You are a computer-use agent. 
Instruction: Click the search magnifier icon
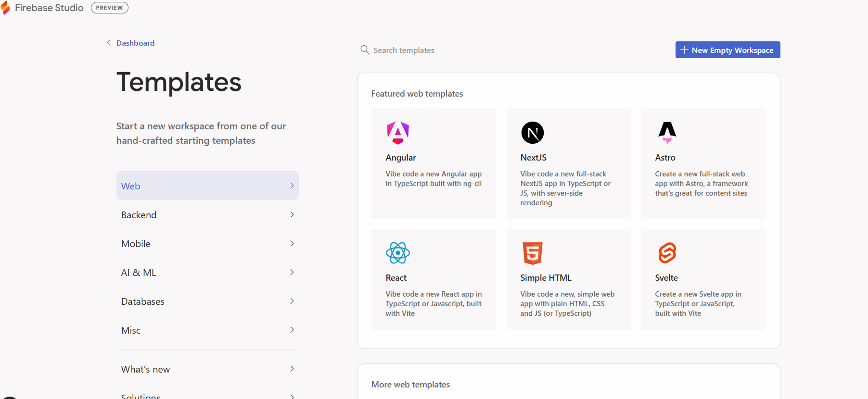[365, 50]
